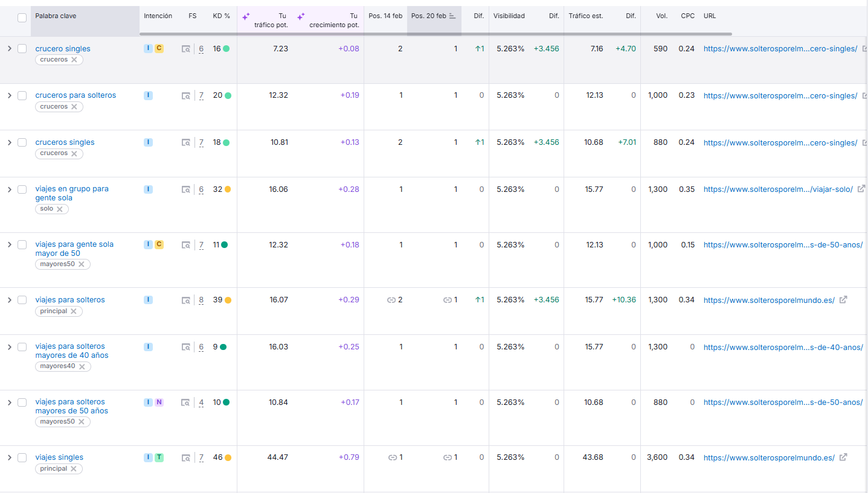This screenshot has width=868, height=493.
Task: Open solterosporelmundo.es URL for viajes singles
Action: tap(768, 458)
